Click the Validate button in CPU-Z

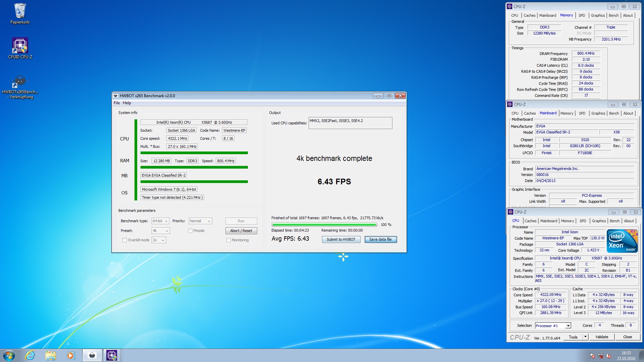point(602,337)
